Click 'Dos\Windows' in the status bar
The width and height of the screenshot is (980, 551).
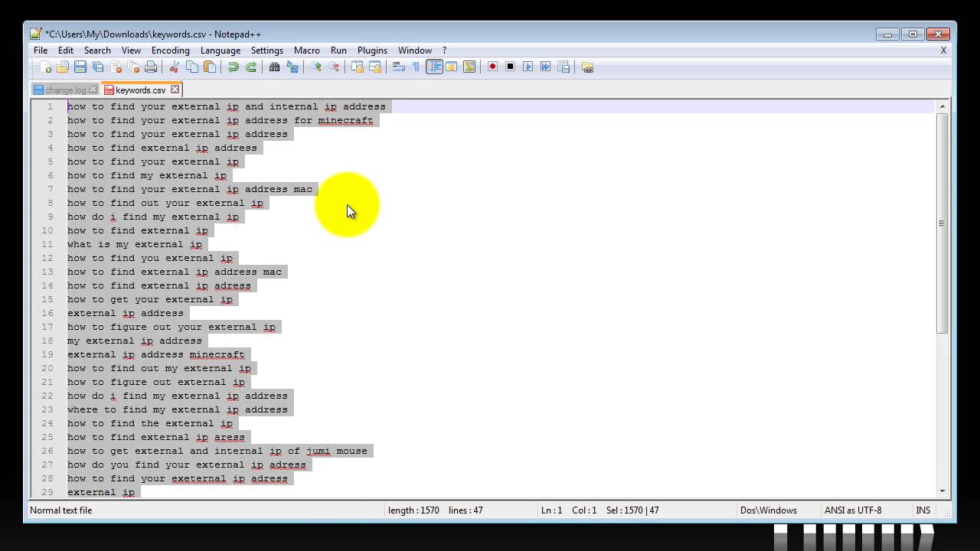coord(769,510)
